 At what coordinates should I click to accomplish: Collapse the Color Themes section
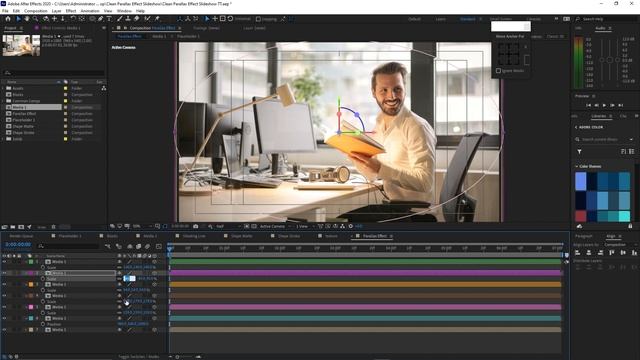click(576, 167)
